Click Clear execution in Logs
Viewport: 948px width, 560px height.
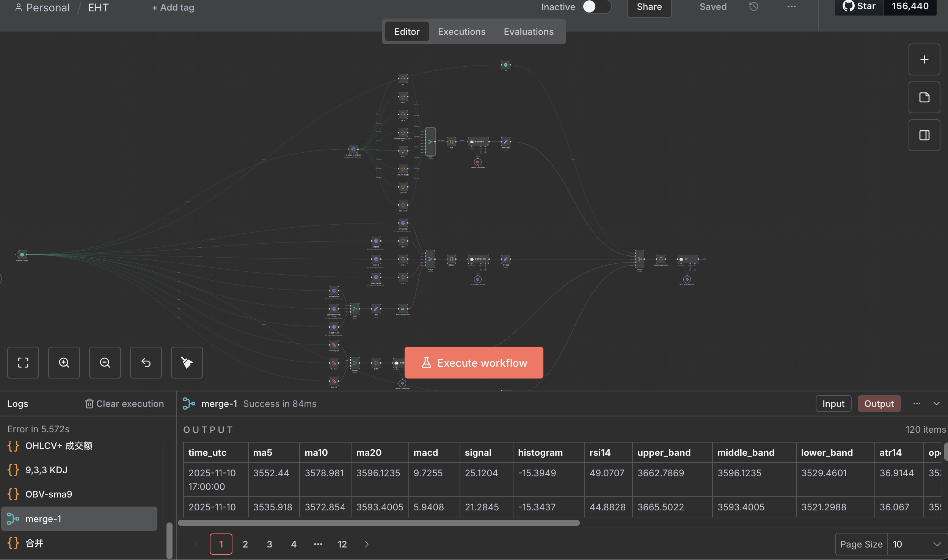[x=124, y=404]
